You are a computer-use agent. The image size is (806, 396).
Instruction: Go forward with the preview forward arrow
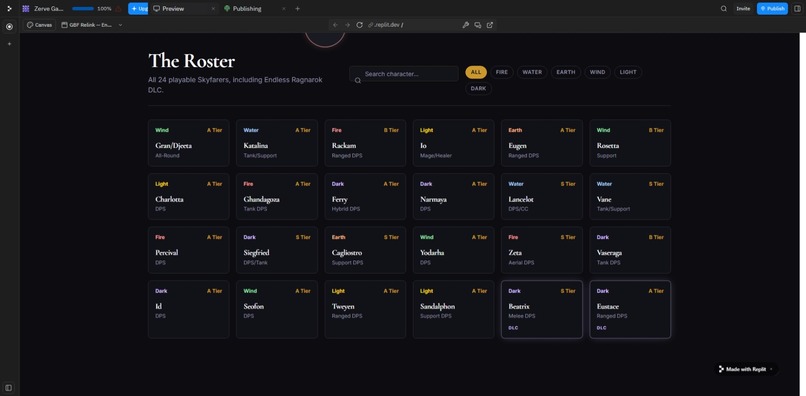(x=347, y=25)
